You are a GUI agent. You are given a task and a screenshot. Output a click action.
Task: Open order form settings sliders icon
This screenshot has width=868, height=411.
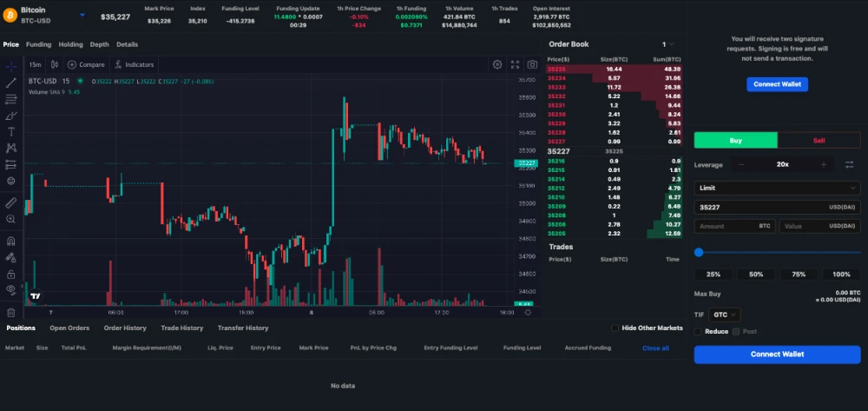[x=849, y=164]
